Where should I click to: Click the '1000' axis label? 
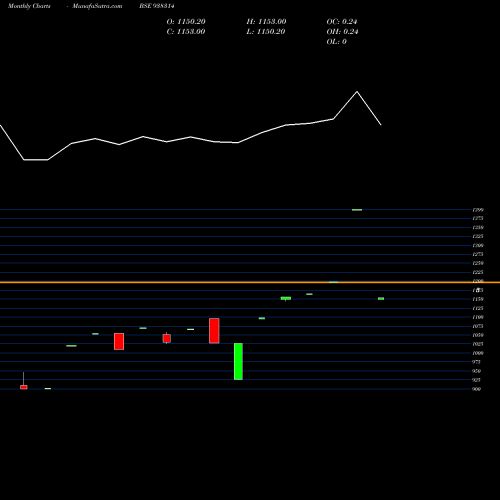pos(478,353)
